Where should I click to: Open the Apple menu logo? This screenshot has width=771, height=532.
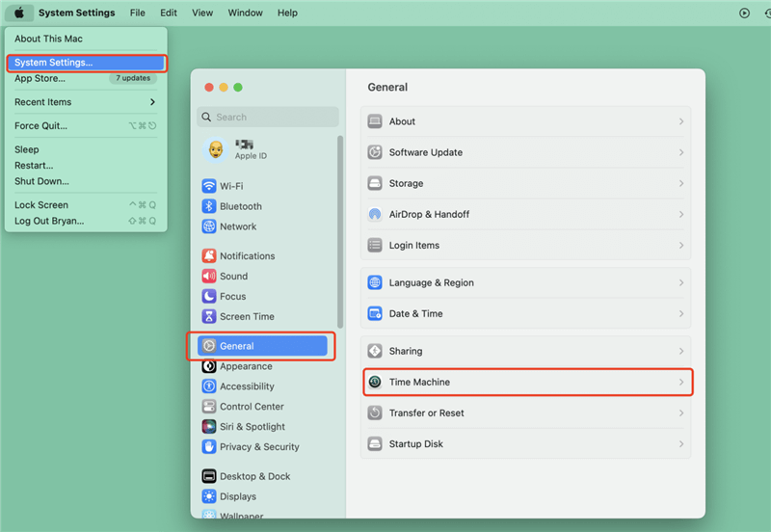click(x=19, y=13)
